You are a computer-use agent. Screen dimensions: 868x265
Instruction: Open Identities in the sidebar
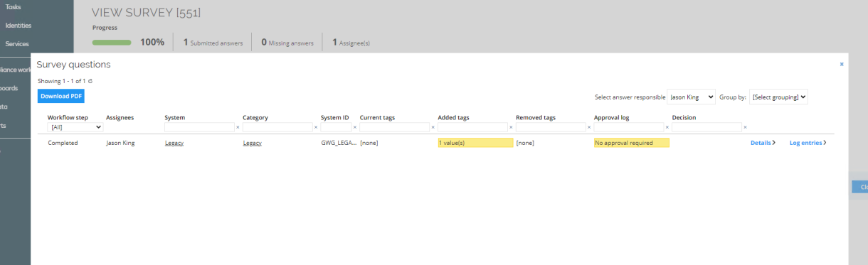(x=18, y=26)
